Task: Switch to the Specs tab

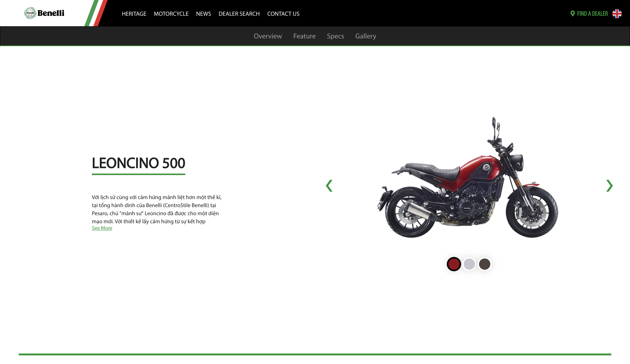Action: (335, 36)
